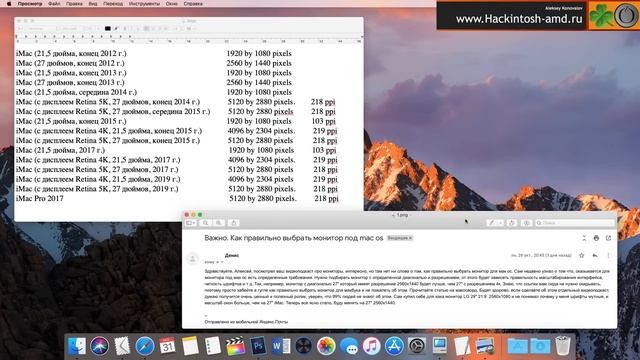640x360 pixels.
Task: Open Microsoft Word from the Dock
Action: 281,346
